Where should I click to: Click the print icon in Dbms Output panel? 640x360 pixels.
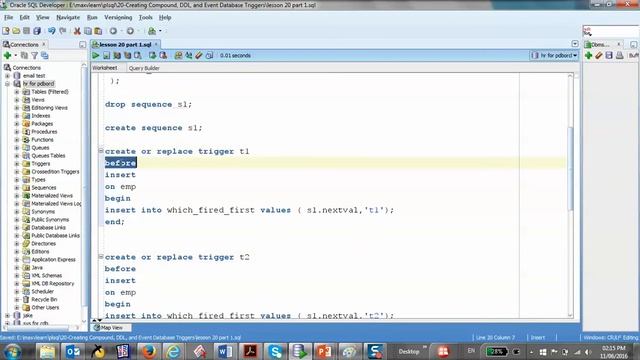[x=620, y=56]
